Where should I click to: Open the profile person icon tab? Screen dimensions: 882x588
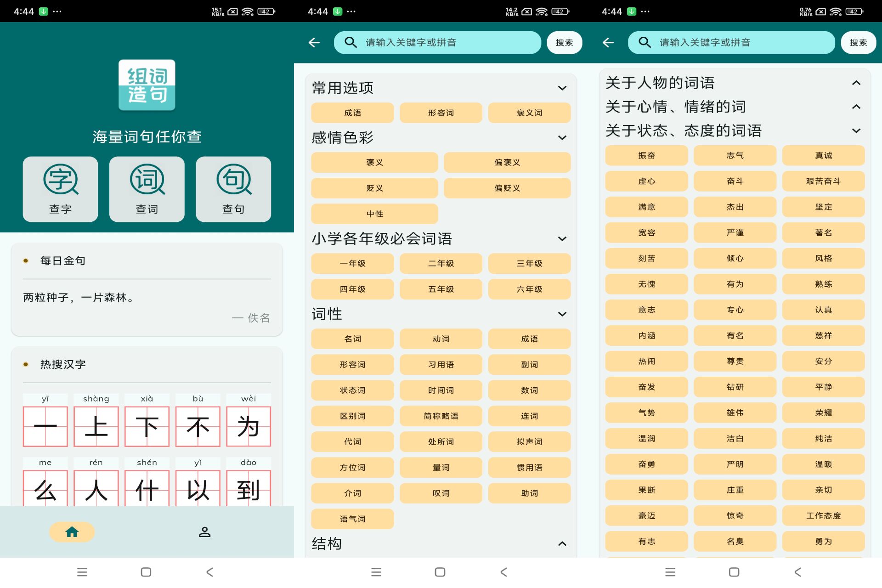click(x=204, y=532)
